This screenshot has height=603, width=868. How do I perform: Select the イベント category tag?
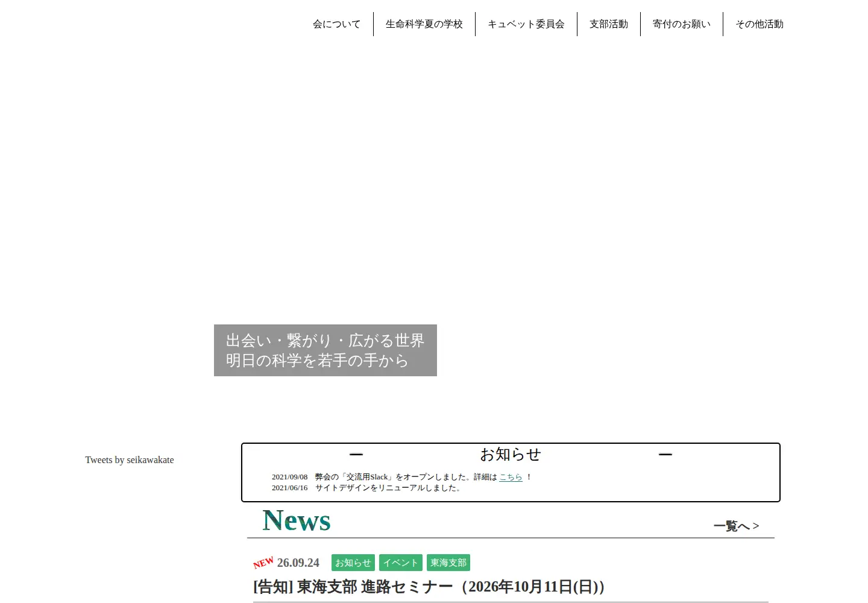pyautogui.click(x=401, y=563)
